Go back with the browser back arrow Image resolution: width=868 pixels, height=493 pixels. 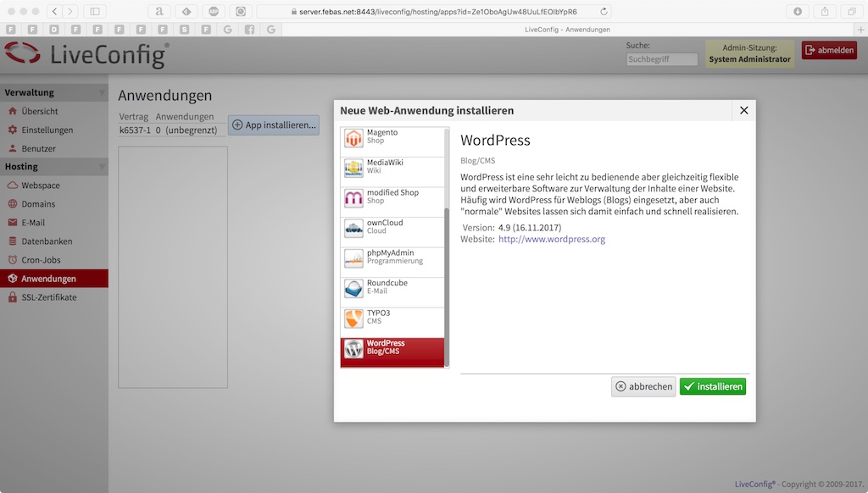pos(54,11)
